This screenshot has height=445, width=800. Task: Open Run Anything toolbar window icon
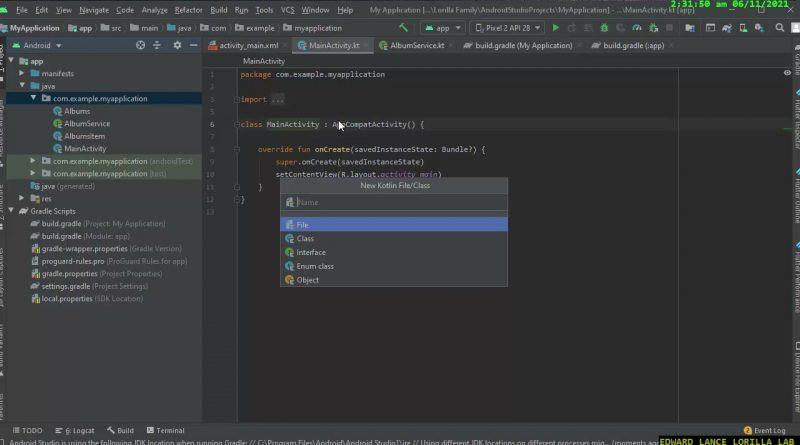click(x=710, y=28)
